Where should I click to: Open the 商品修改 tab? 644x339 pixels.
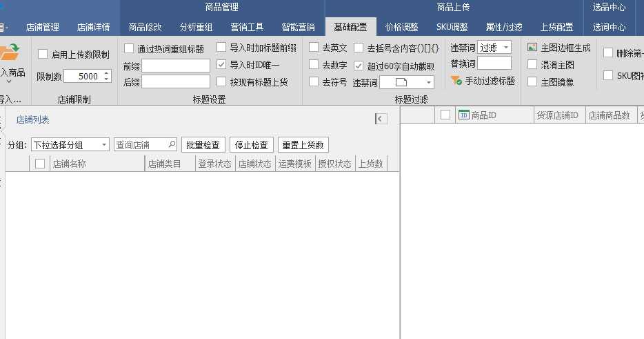145,28
